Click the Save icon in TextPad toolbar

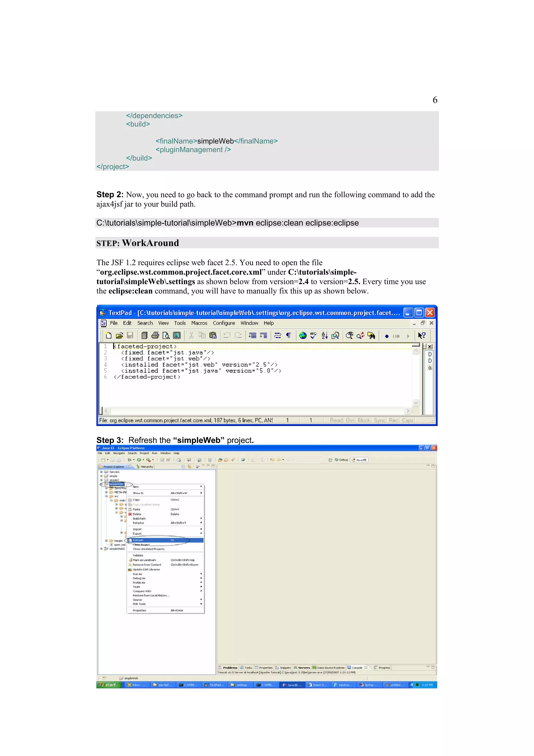point(130,335)
